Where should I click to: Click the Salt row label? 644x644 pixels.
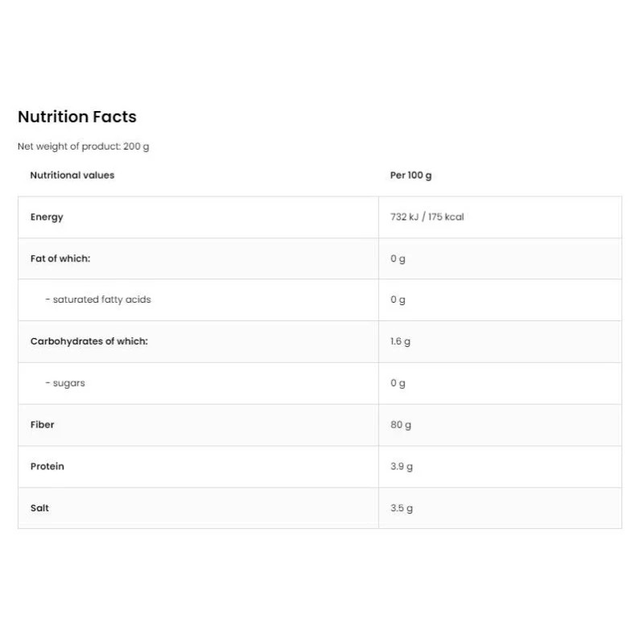coord(40,509)
